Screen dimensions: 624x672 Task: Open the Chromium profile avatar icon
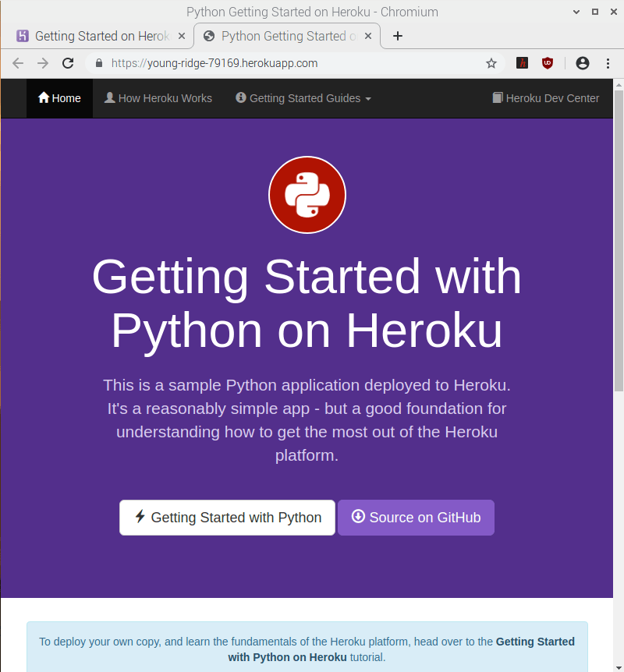(x=583, y=63)
